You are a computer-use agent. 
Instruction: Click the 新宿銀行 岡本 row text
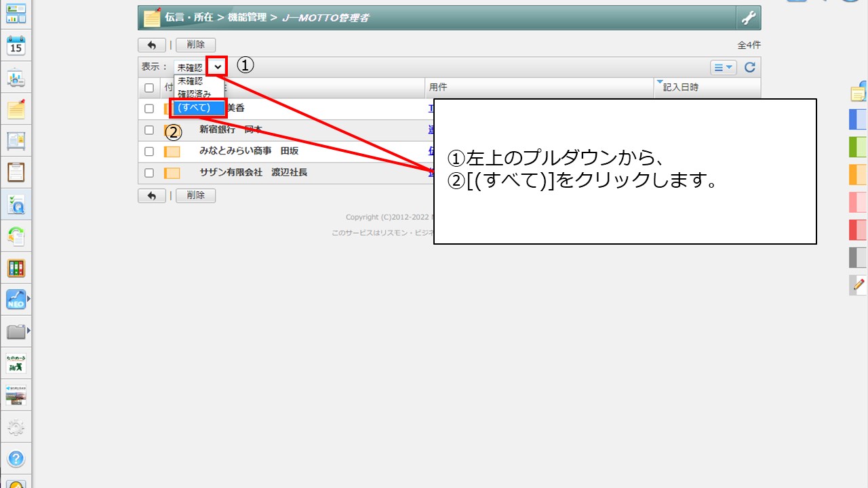point(231,129)
